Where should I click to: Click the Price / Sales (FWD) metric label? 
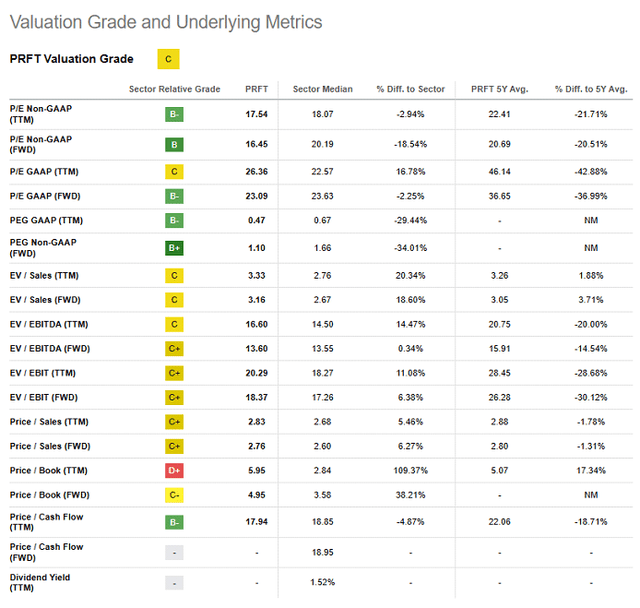point(50,446)
